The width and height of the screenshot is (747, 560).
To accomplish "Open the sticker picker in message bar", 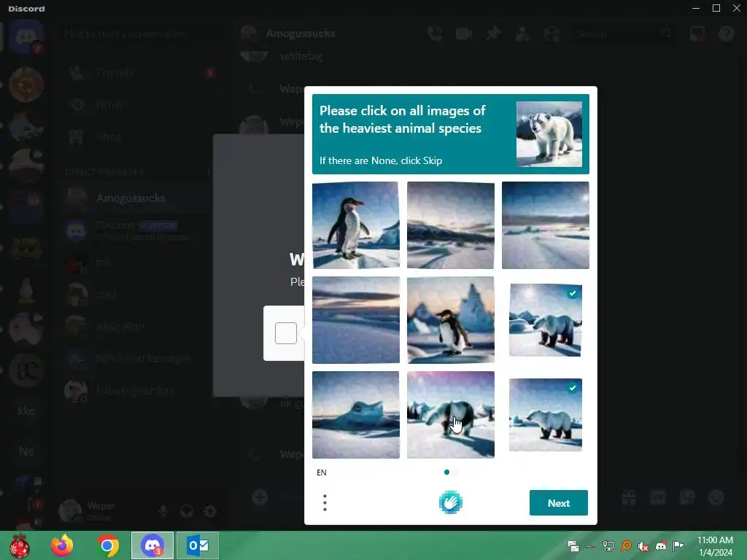I will point(687,497).
